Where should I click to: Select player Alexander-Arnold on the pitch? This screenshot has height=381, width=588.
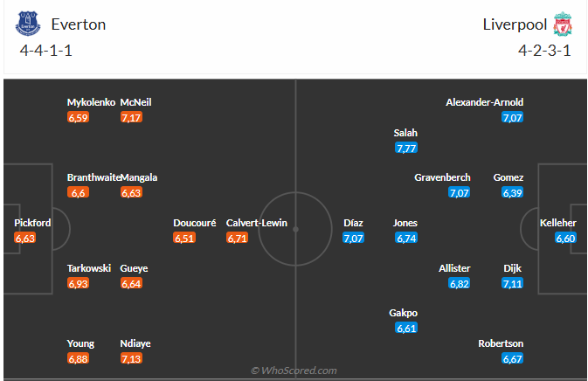point(484,102)
